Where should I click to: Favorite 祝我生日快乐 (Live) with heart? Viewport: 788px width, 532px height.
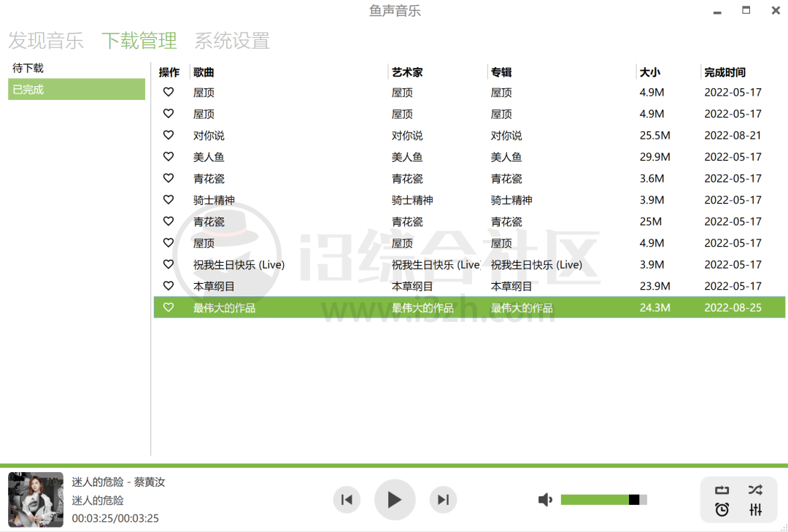[x=169, y=264]
